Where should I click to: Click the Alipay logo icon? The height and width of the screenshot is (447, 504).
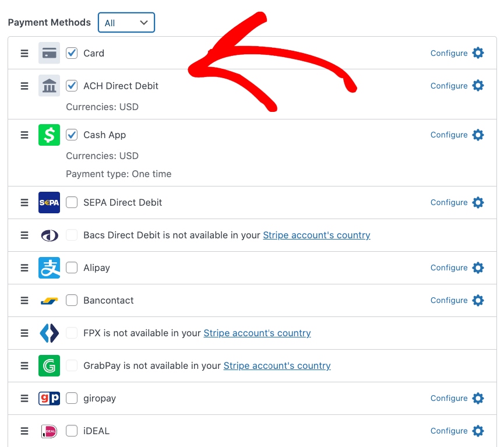point(49,268)
